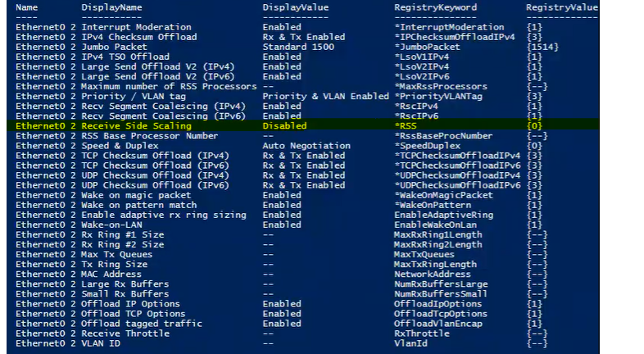Click the Disabled value for Receive Side Scaling
The width and height of the screenshot is (644, 354).
(x=284, y=126)
